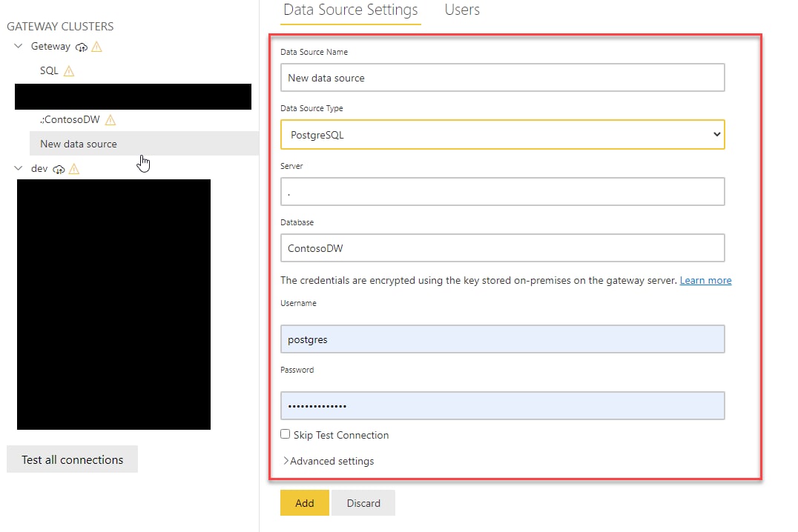Collapse the Geteway cluster
This screenshot has width=798, height=532.
coord(19,46)
